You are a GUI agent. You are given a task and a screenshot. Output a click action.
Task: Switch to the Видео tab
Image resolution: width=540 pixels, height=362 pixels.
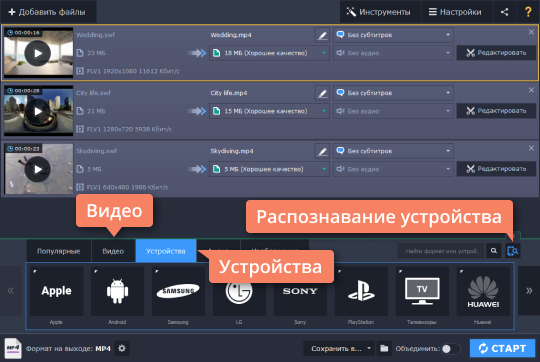[x=113, y=251]
